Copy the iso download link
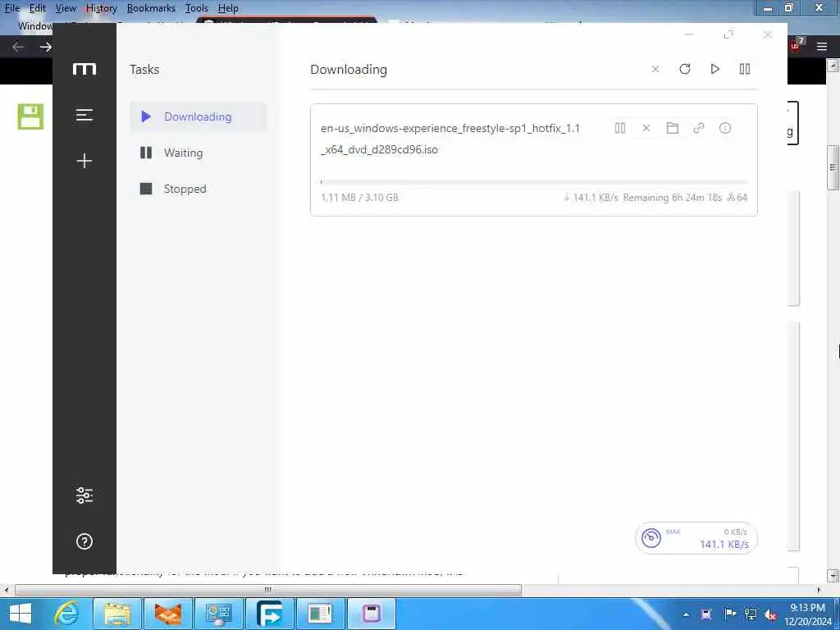840x630 pixels. 699,128
